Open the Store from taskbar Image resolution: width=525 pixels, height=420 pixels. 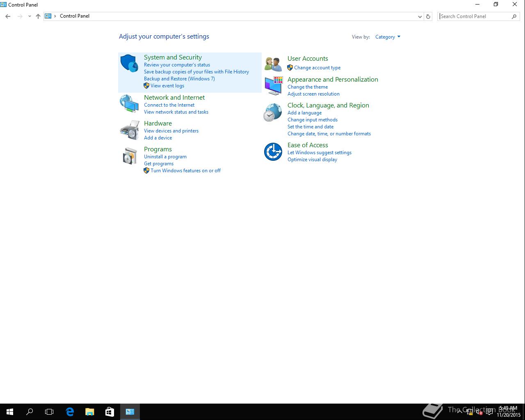point(110,412)
